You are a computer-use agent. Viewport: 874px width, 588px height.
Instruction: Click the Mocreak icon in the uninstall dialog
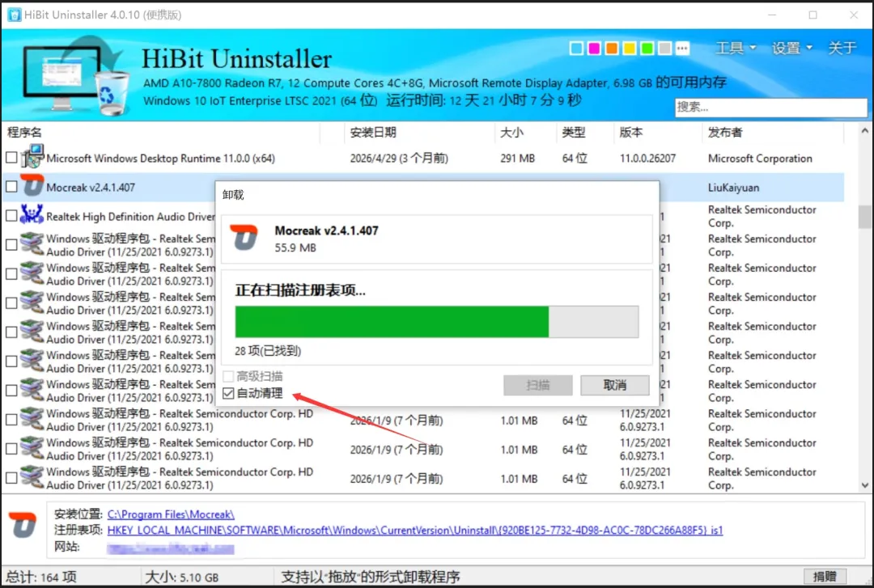tap(244, 238)
